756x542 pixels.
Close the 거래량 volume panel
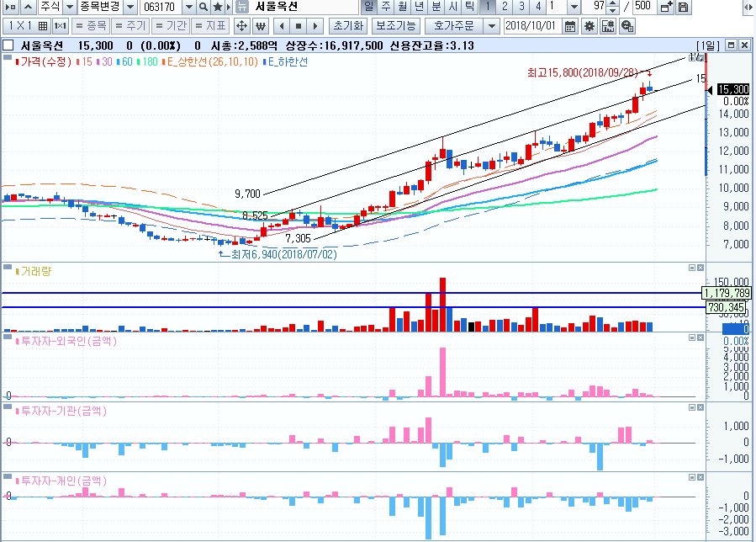[x=700, y=268]
